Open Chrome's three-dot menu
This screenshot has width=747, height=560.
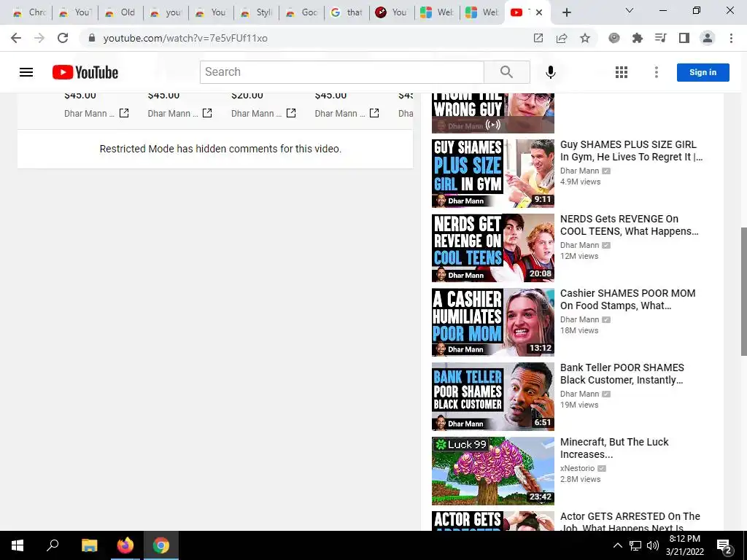tap(731, 38)
